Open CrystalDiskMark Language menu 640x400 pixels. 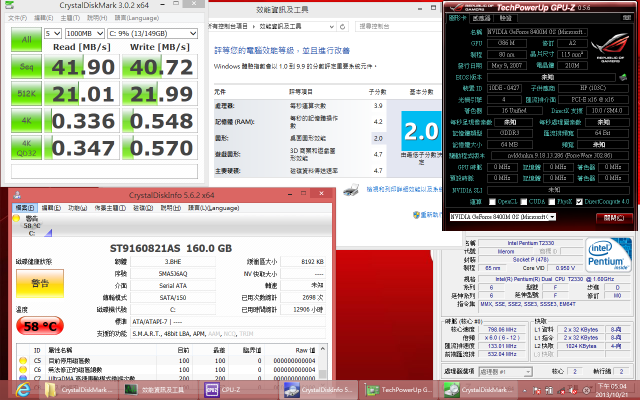tap(136, 18)
